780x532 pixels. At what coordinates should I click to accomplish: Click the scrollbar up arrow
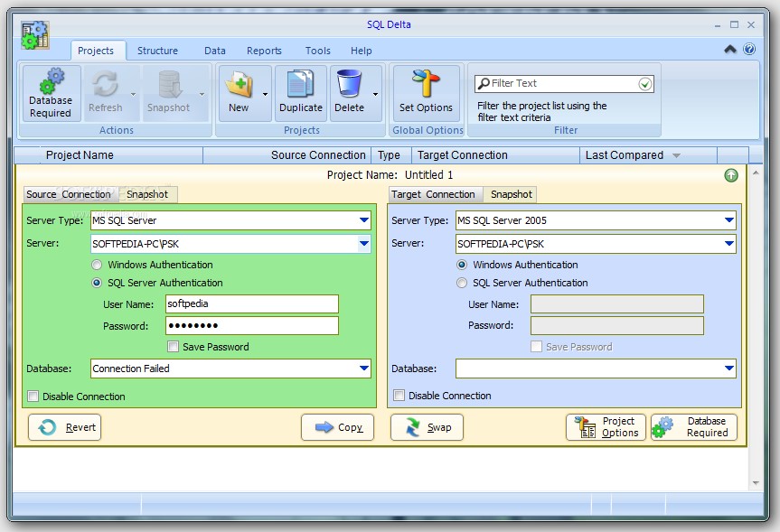coord(756,173)
